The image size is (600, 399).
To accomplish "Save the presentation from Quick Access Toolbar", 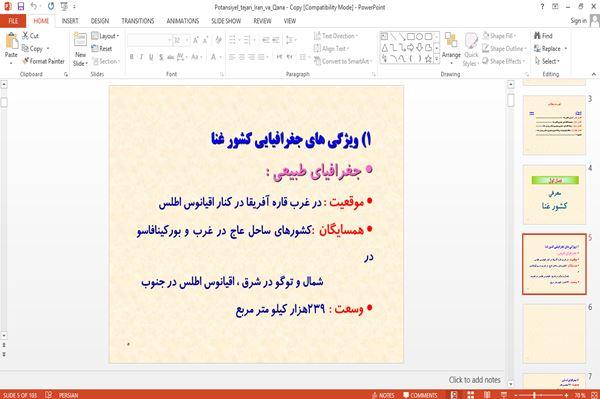I will tap(21, 7).
